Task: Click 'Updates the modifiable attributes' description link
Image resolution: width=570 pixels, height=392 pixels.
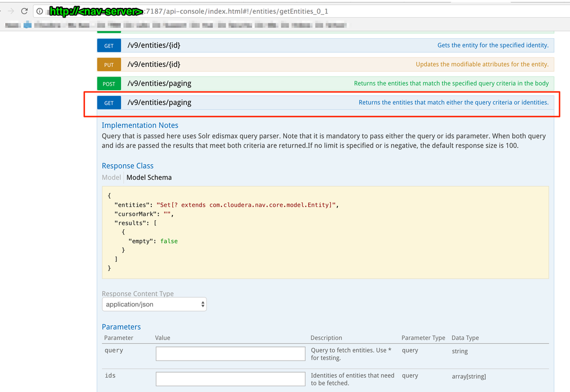Action: point(482,64)
